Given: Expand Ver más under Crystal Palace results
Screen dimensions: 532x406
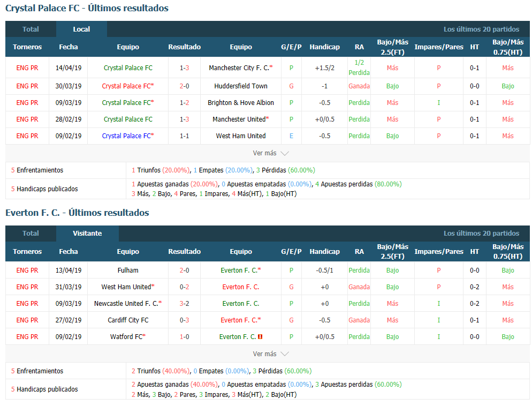Looking at the screenshot, I should pos(270,153).
